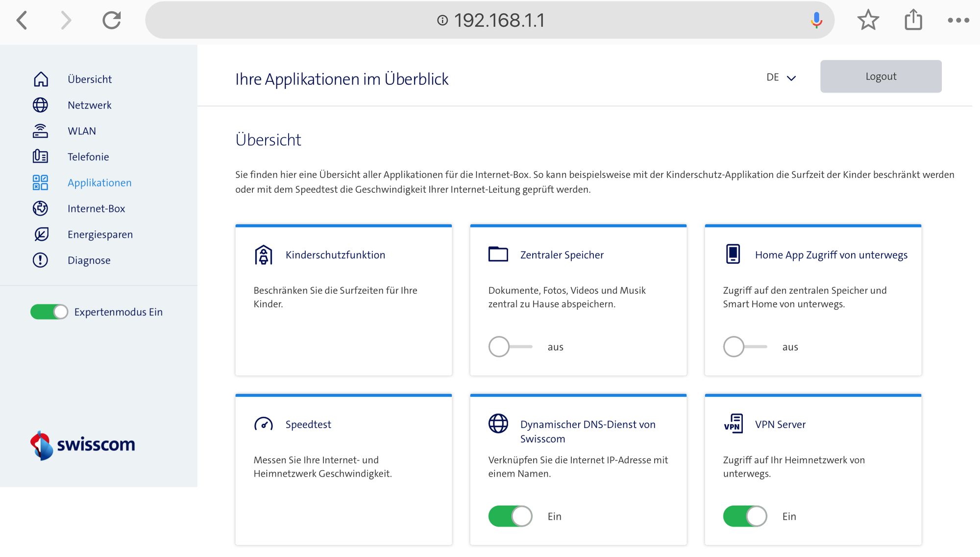This screenshot has height=557, width=980.
Task: Select Applikationen in the sidebar menu
Action: [x=99, y=183]
